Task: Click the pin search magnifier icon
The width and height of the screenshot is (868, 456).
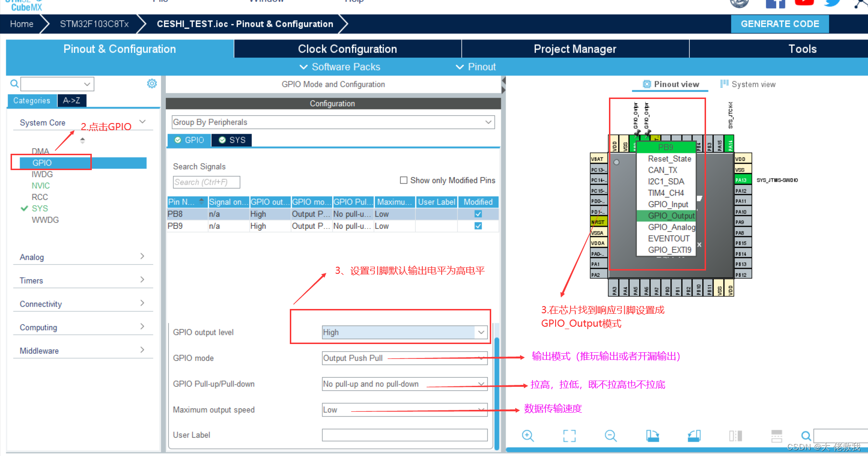Action: 806,436
